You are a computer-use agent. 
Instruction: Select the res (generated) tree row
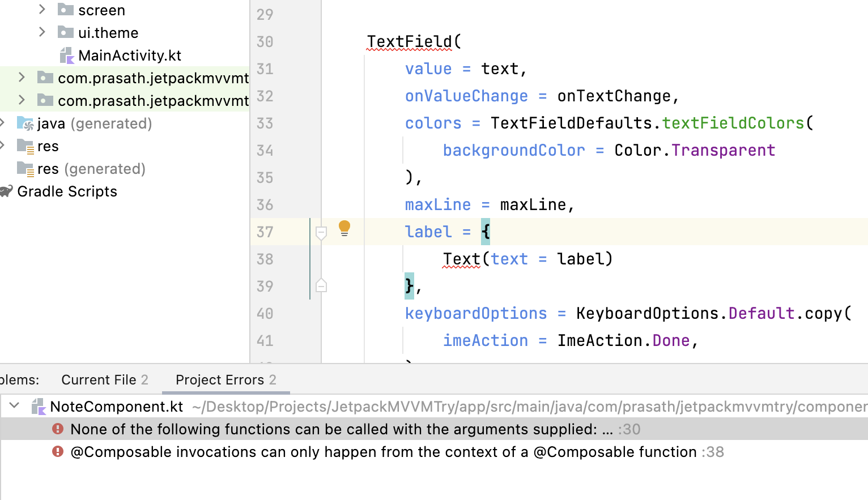(x=91, y=169)
